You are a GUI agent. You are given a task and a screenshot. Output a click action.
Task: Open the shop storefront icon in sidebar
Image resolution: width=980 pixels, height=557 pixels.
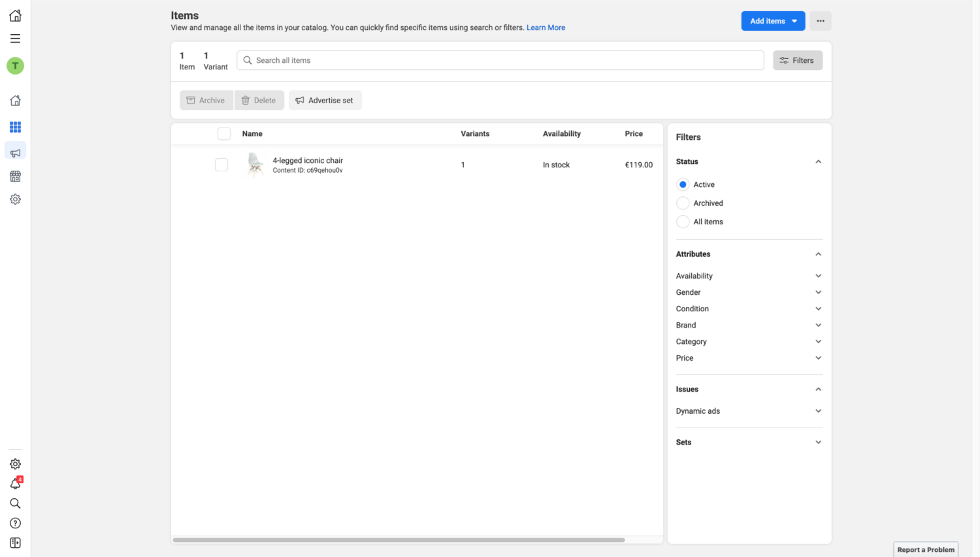[x=15, y=177]
